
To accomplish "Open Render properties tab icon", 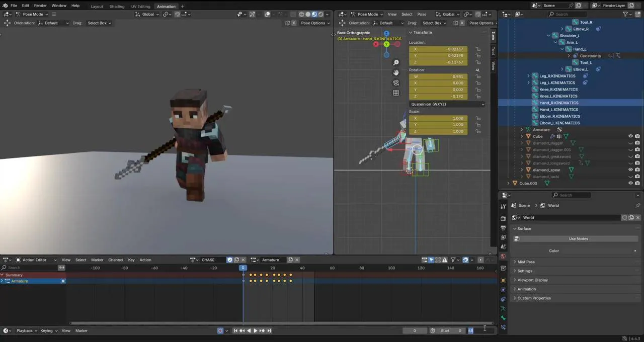I will [x=503, y=218].
